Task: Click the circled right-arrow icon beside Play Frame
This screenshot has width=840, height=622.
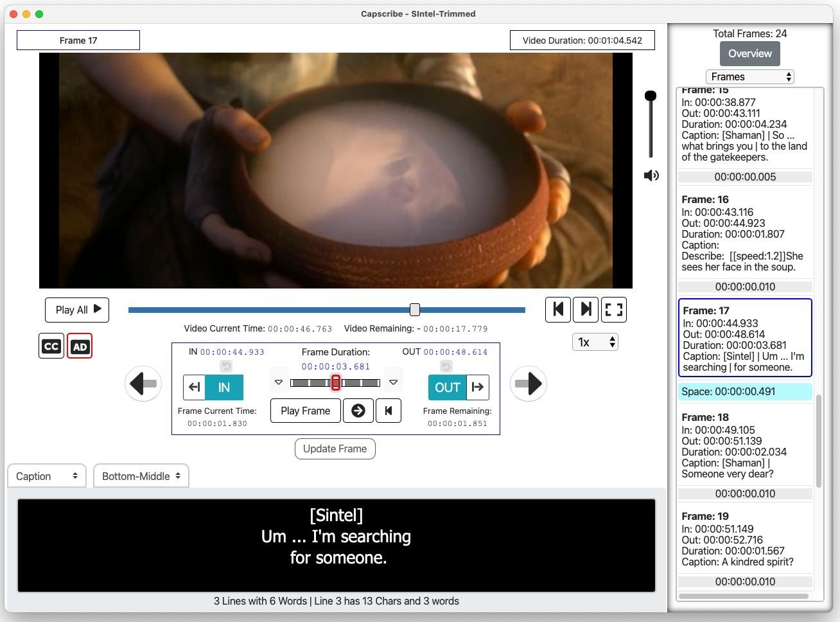Action: coord(358,411)
